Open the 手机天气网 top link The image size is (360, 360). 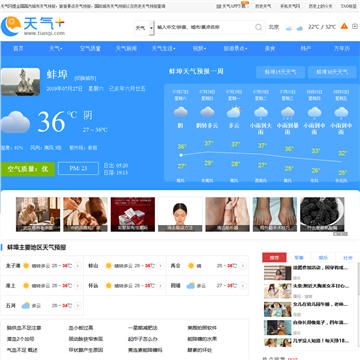[290, 6]
